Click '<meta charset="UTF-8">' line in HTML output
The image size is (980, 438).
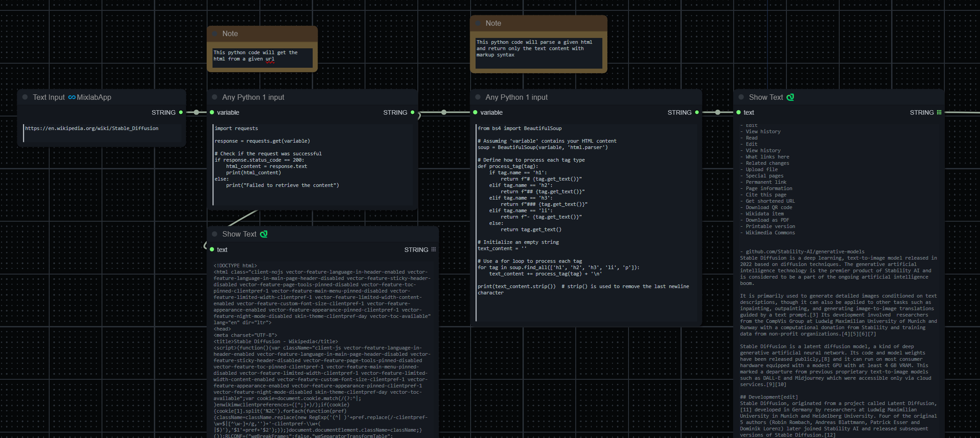pos(245,335)
